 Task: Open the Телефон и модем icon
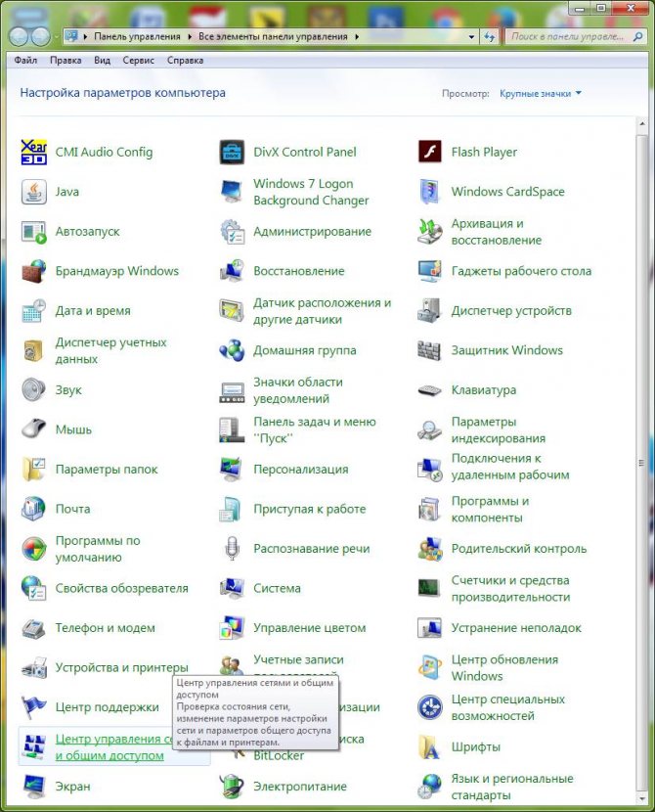coord(33,628)
